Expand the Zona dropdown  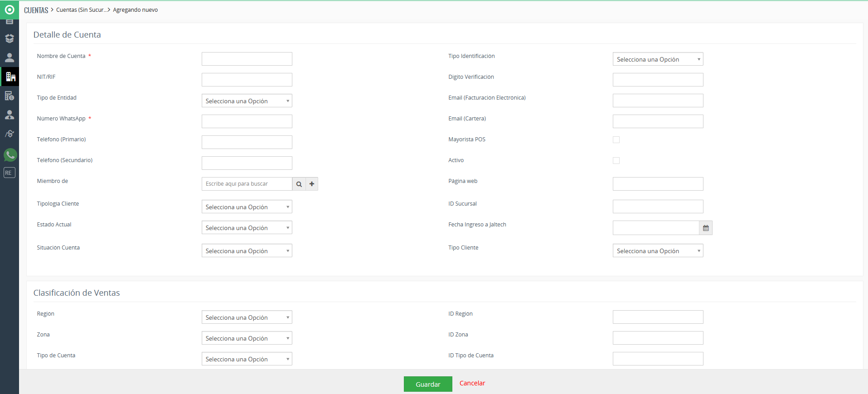pos(247,338)
